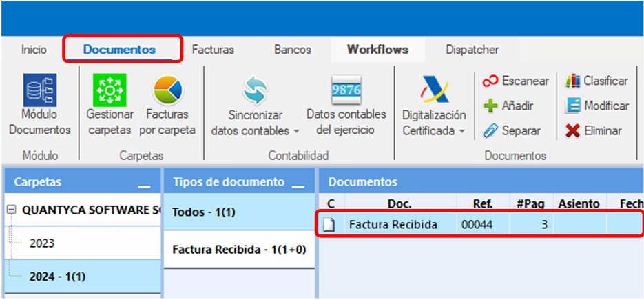Click the paperclip Separar icon
644x300 pixels.
[490, 131]
